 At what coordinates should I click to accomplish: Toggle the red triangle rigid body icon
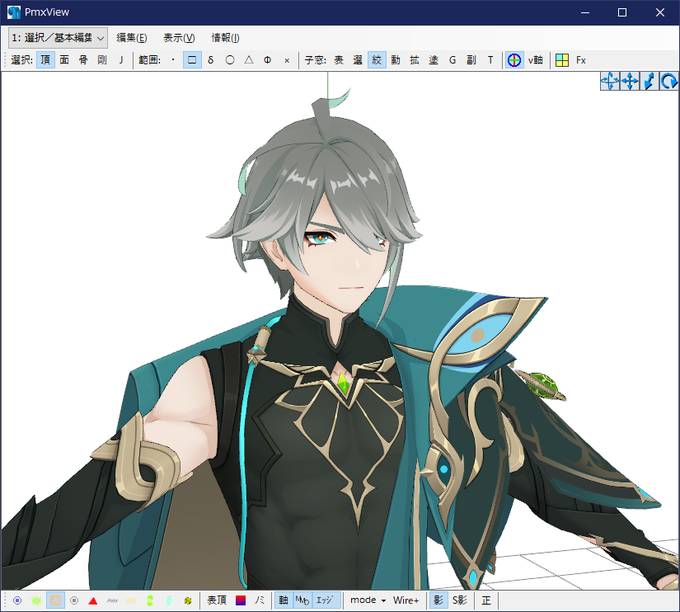point(93,601)
